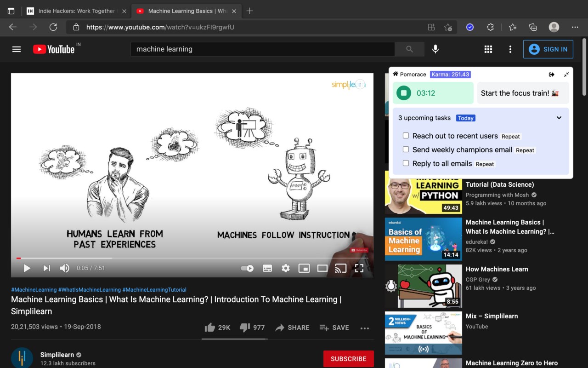Dislike the video with 977 dislikes

[252, 328]
